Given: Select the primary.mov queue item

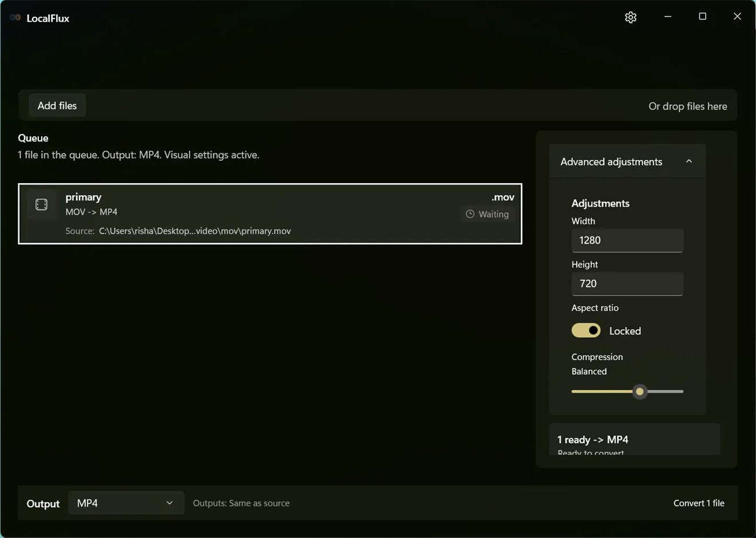Looking at the screenshot, I should click(270, 213).
